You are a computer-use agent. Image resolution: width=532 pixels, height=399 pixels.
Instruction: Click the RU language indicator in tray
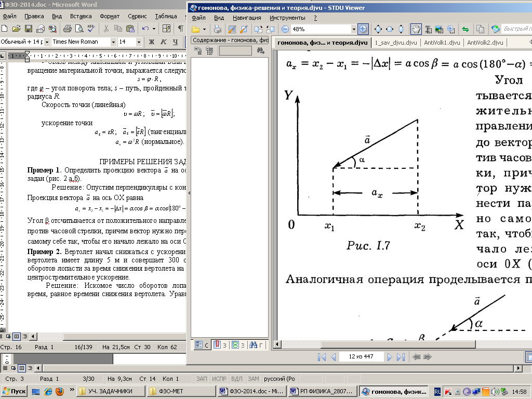[437, 392]
